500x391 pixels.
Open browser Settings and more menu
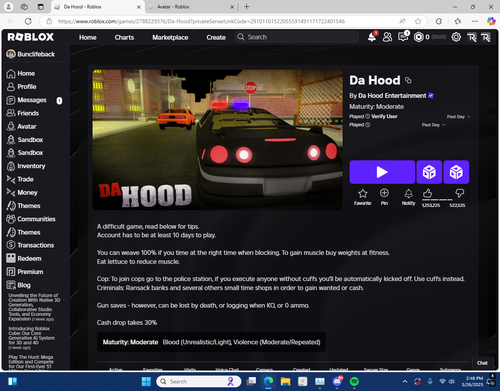tap(475, 21)
